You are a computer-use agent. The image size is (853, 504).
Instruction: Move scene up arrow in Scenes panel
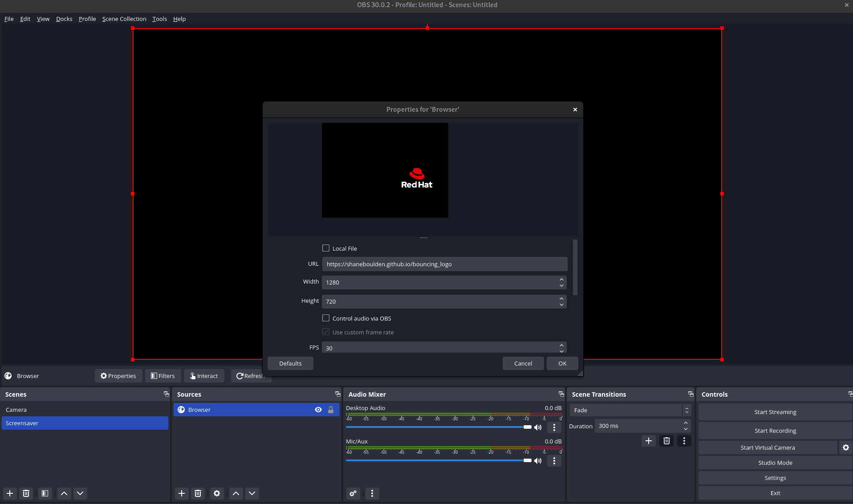pyautogui.click(x=64, y=493)
